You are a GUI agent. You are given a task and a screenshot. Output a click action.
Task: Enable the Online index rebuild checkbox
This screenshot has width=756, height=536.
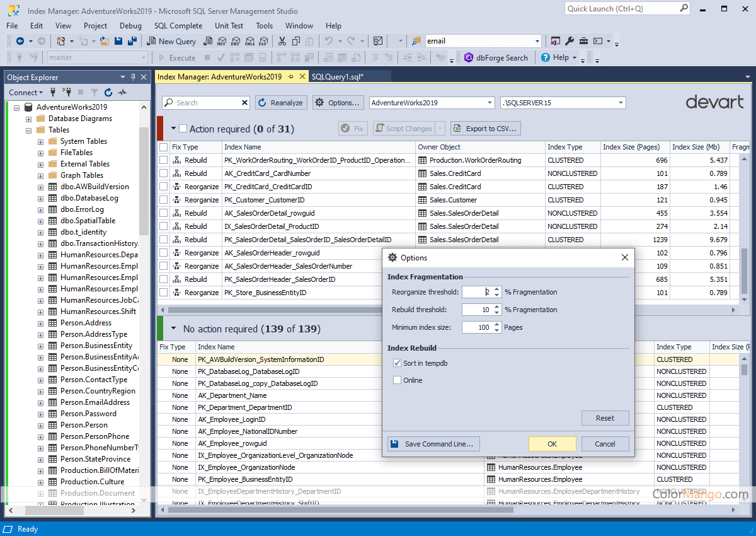point(397,380)
